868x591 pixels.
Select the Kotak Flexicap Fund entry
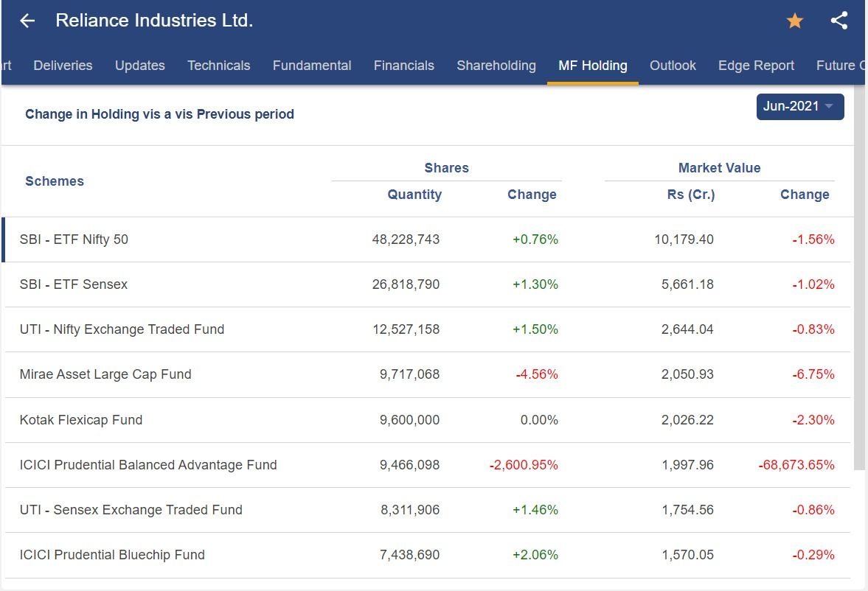coord(81,420)
